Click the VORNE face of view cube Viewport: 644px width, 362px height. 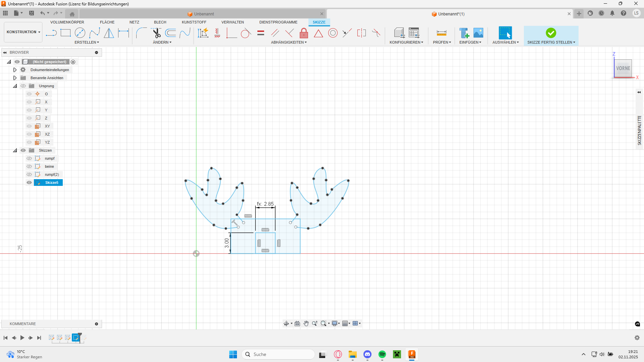click(623, 68)
